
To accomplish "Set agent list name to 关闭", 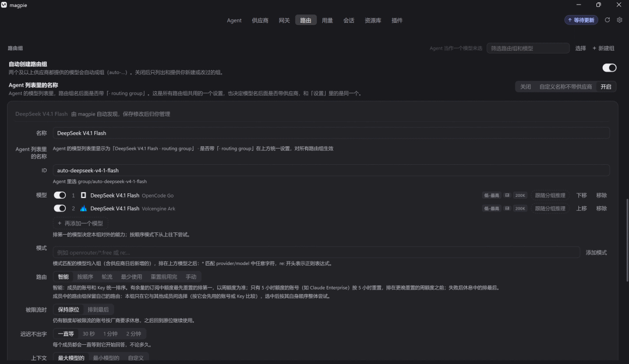I will [525, 87].
